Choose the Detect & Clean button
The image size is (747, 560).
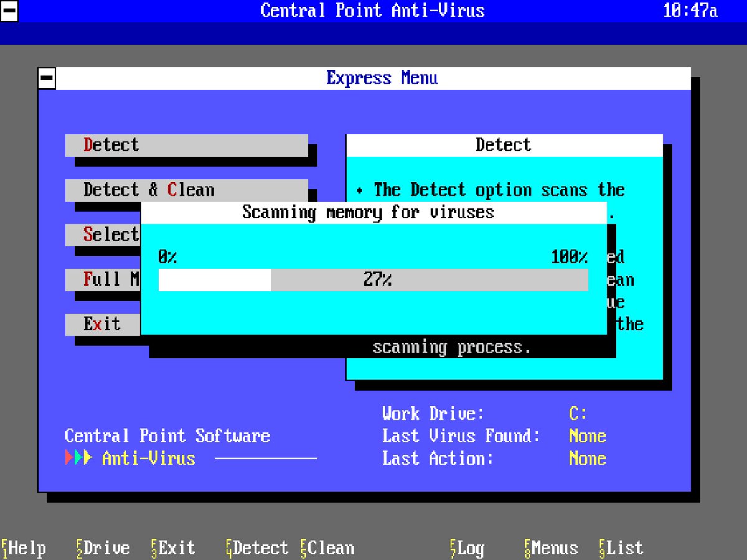pos(187,190)
